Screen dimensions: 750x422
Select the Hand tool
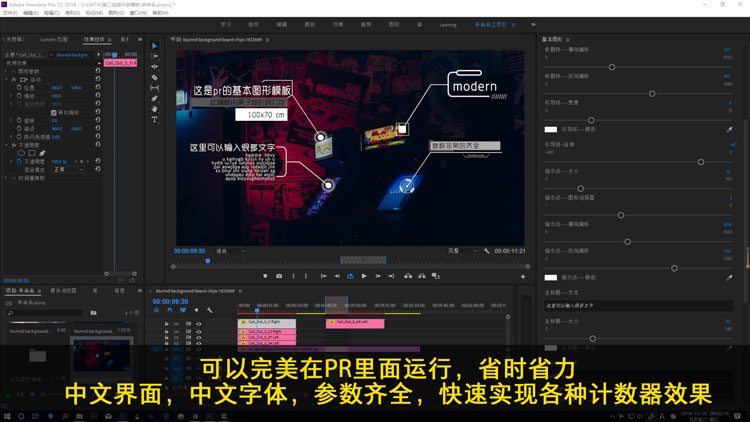[x=154, y=109]
